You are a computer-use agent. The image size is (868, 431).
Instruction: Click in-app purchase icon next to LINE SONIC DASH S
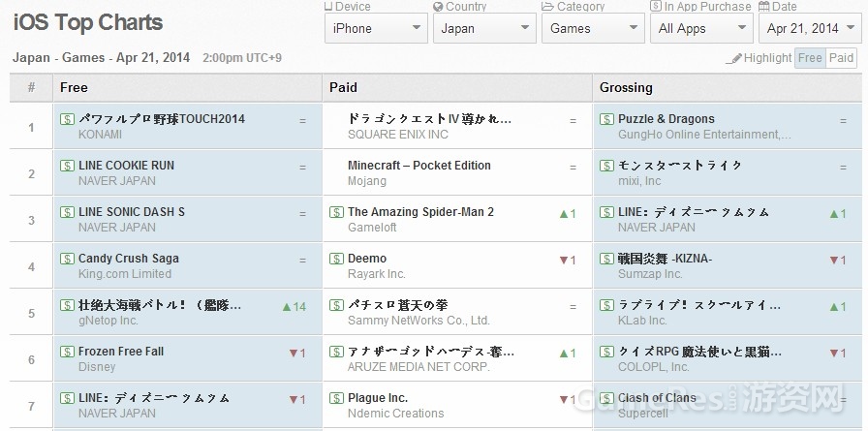pyautogui.click(x=67, y=212)
